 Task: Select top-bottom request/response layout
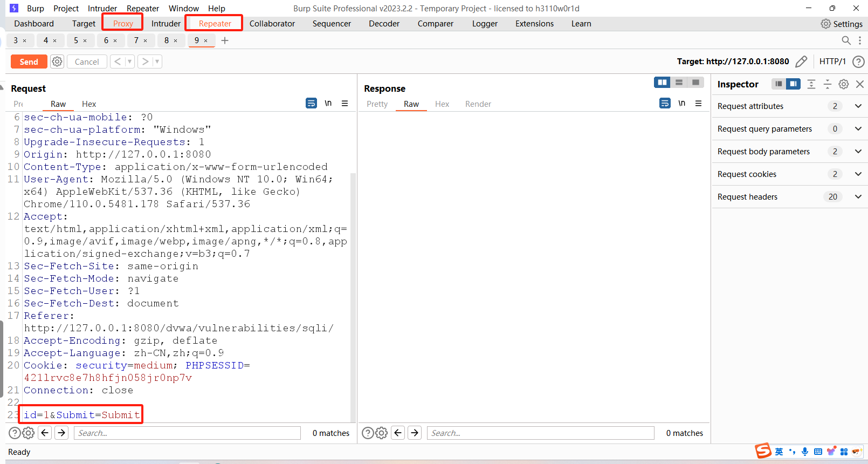coord(679,82)
